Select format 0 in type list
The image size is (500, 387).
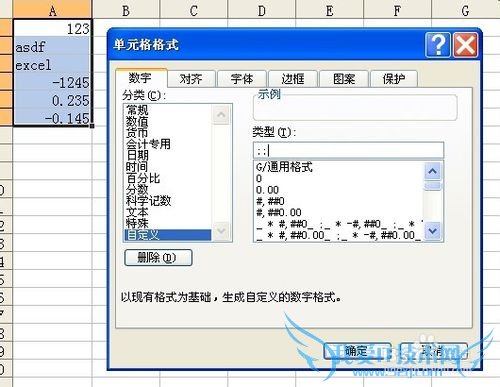pyautogui.click(x=339, y=179)
